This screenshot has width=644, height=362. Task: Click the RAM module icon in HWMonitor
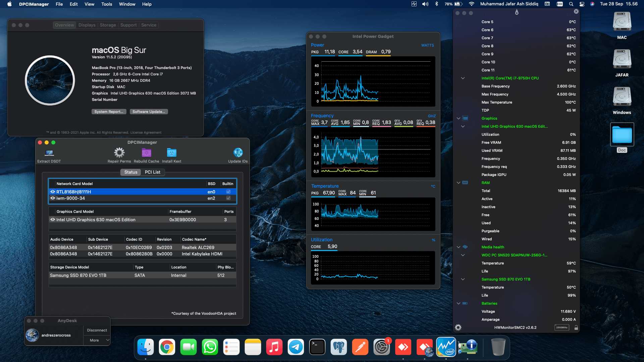[465, 182]
